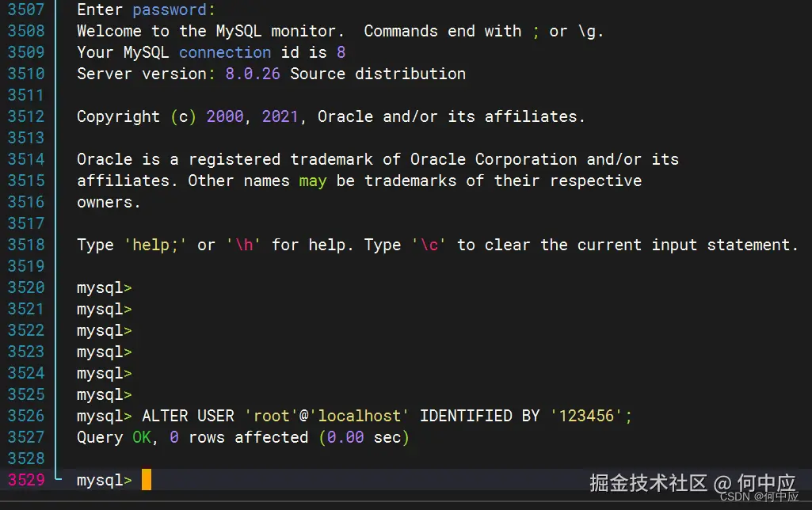The image size is (812, 510).
Task: Click line number 3527
Action: click(x=26, y=437)
